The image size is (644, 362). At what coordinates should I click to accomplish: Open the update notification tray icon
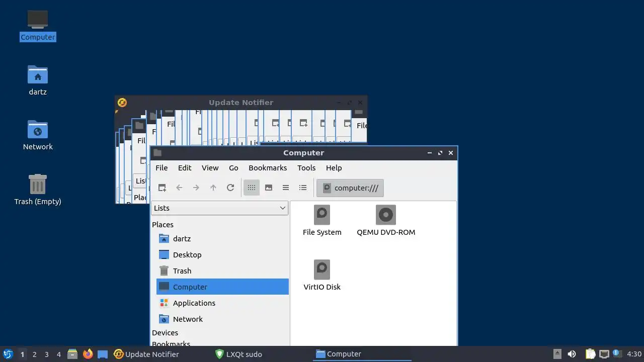coord(617,354)
